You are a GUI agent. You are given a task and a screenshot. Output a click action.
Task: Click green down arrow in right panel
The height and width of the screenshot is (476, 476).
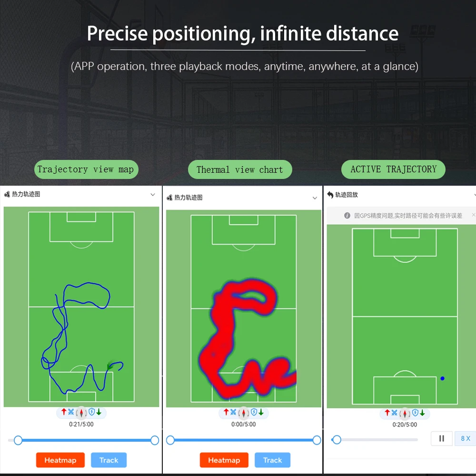coord(422,413)
